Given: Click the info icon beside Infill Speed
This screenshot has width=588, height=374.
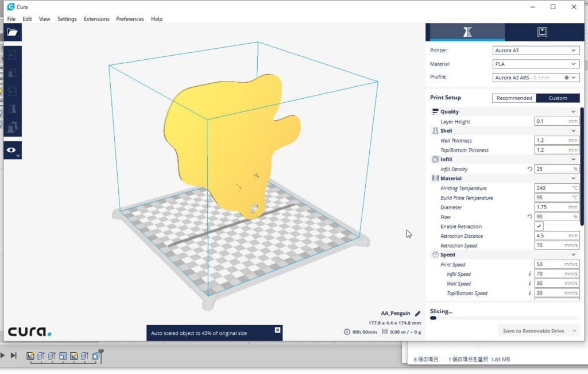Looking at the screenshot, I should point(529,274).
